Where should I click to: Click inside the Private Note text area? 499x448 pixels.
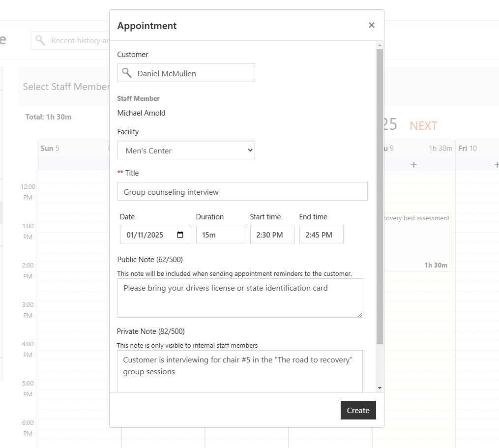[x=240, y=368]
